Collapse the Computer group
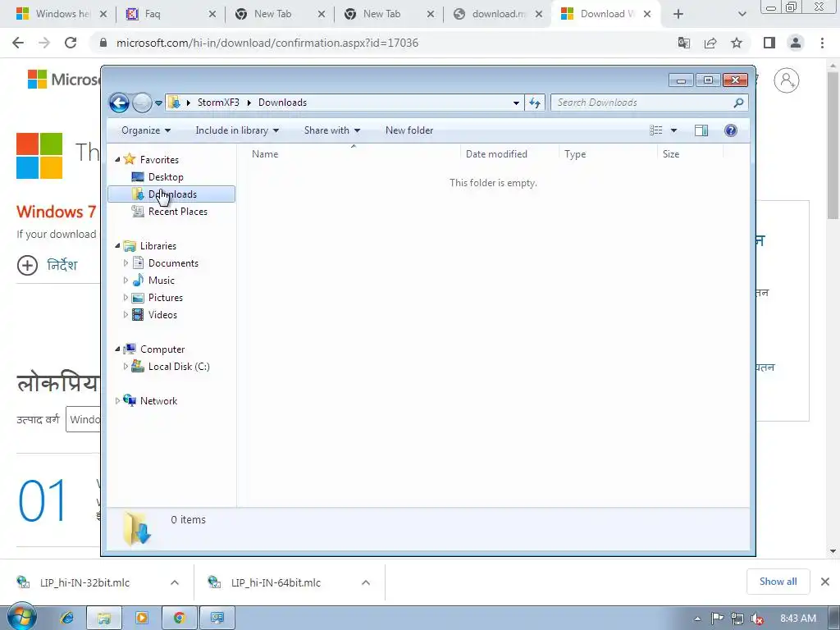Image resolution: width=840 pixels, height=630 pixels. 118,349
